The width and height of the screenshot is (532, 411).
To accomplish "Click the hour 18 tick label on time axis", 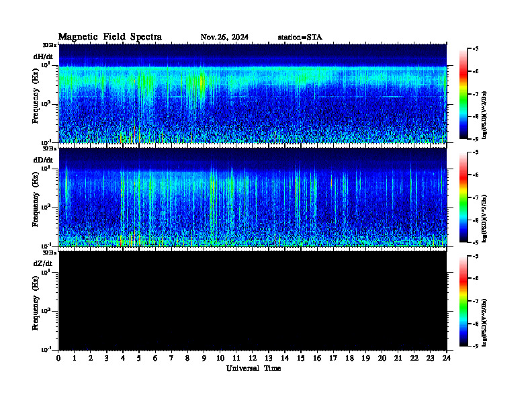I will pos(349,358).
